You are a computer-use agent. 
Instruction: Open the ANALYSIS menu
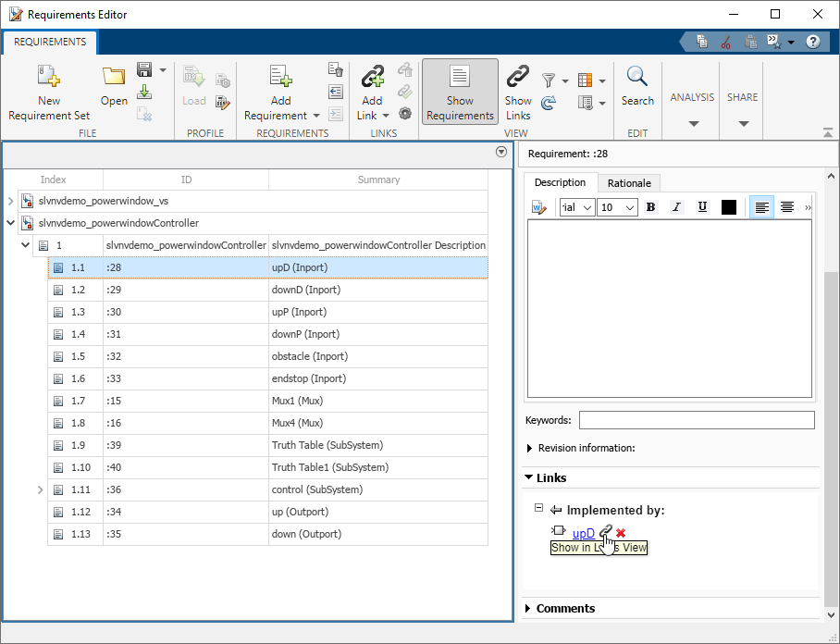click(691, 97)
